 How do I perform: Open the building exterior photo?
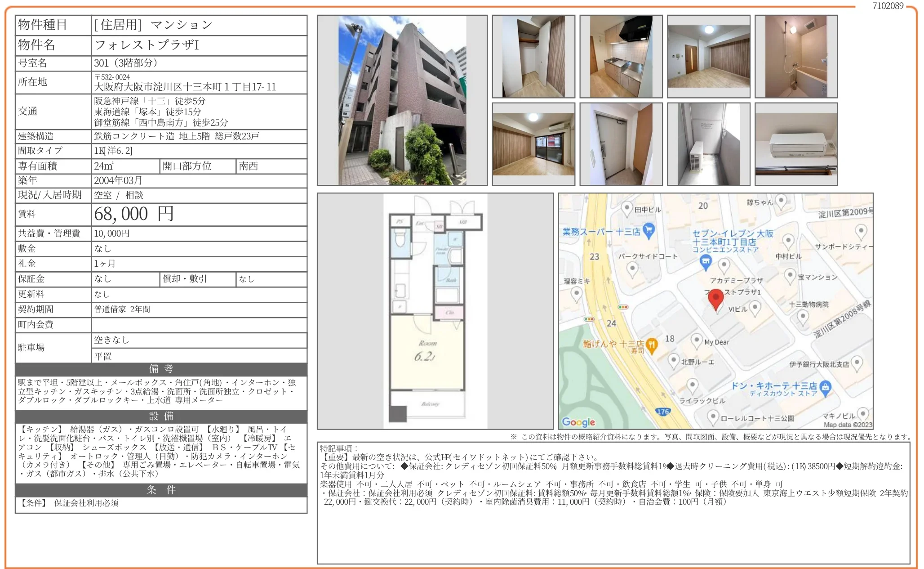pos(402,100)
